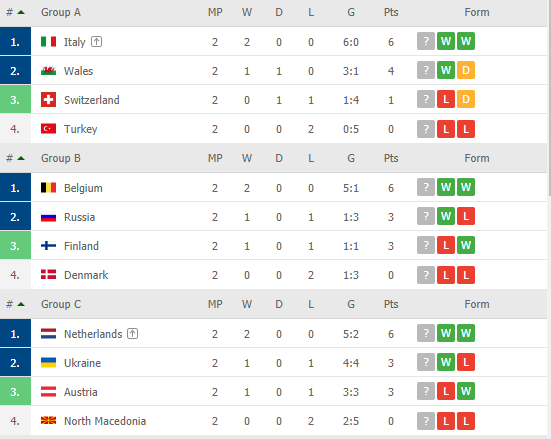Click Switzerland flag icon
The image size is (551, 439).
pos(48,99)
